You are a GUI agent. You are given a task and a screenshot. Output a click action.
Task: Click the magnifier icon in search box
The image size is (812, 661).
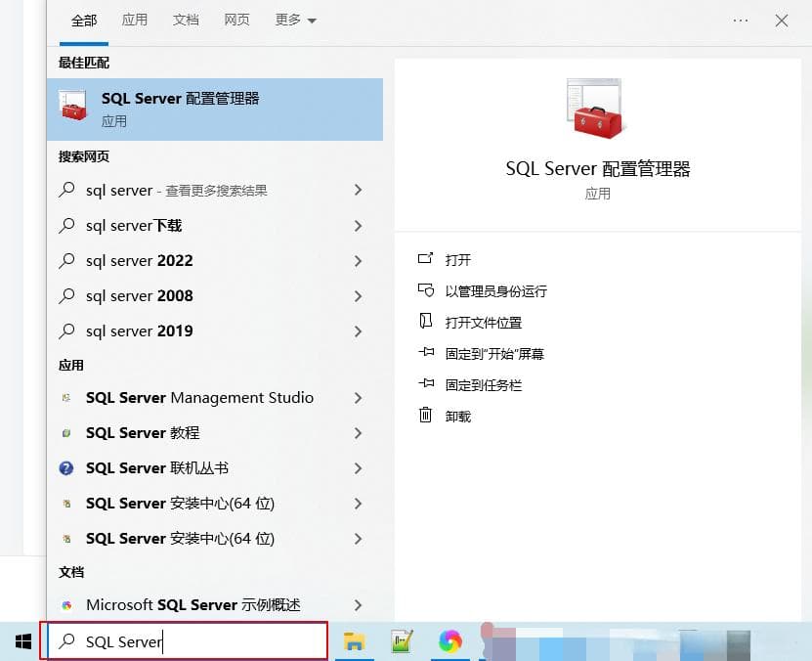[66, 641]
